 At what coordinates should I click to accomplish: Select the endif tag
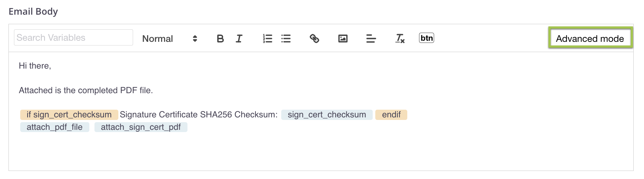pos(391,115)
